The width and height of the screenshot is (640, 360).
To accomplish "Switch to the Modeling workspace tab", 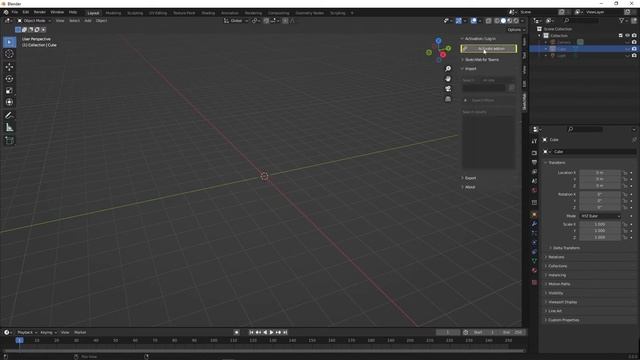I will 113,13.
